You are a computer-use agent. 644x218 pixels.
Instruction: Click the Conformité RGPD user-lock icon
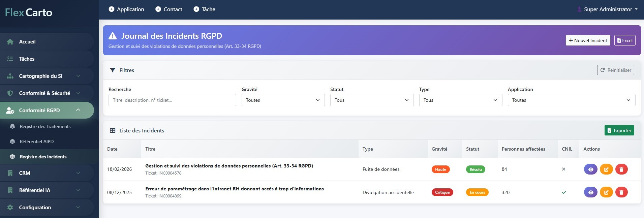(10, 111)
